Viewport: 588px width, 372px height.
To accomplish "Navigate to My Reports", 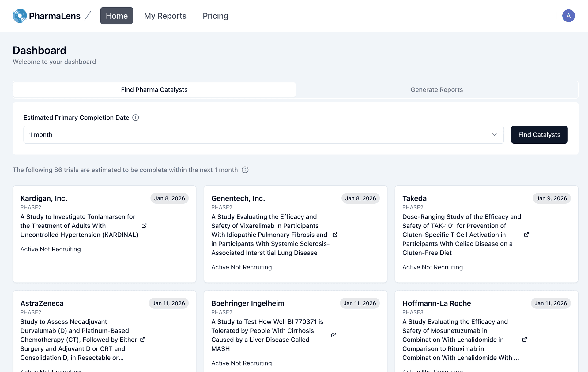I will point(165,16).
